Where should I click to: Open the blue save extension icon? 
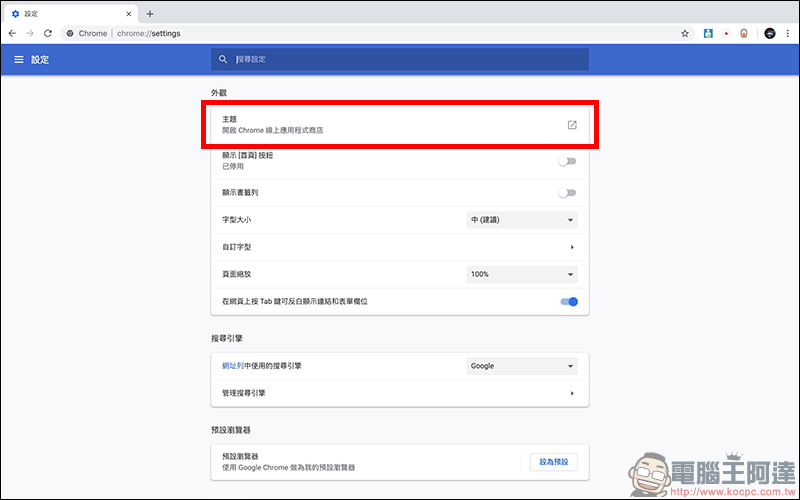point(708,34)
